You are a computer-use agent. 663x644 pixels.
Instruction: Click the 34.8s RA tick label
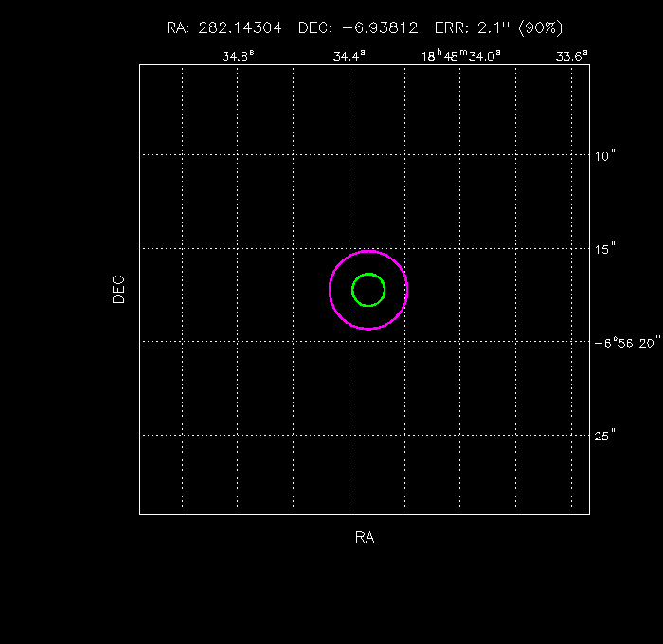[x=238, y=56]
